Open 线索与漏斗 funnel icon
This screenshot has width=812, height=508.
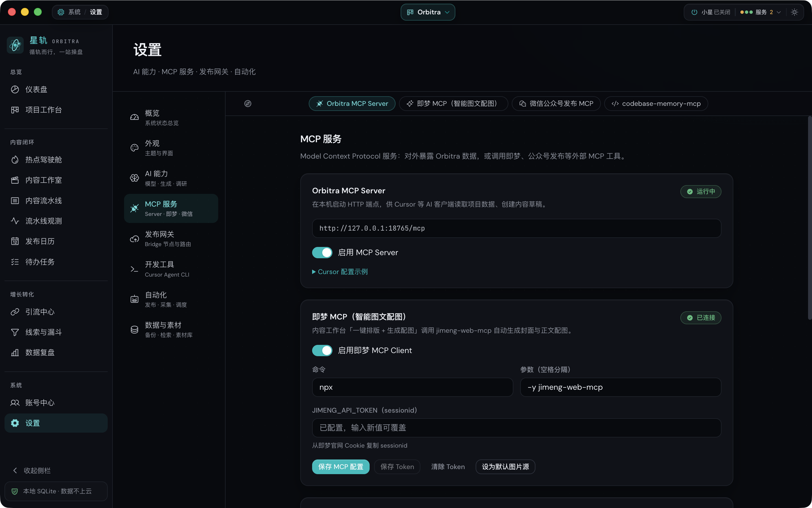(15, 332)
